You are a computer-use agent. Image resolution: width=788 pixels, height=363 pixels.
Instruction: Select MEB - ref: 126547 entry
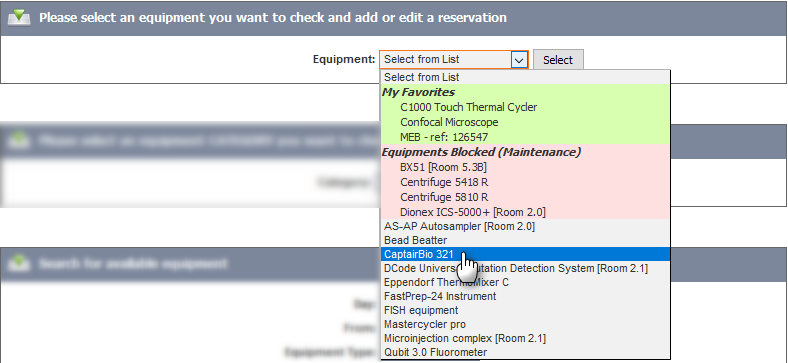[525, 137]
